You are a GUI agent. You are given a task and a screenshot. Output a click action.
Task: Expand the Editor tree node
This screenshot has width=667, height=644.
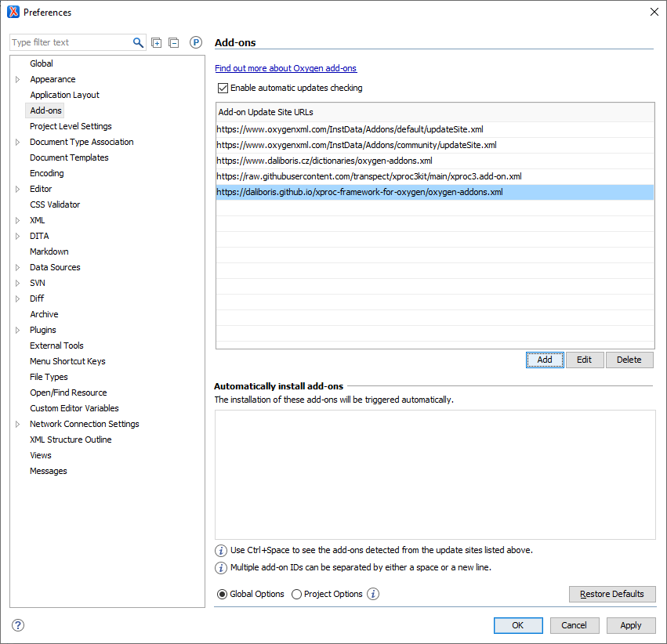click(x=17, y=189)
